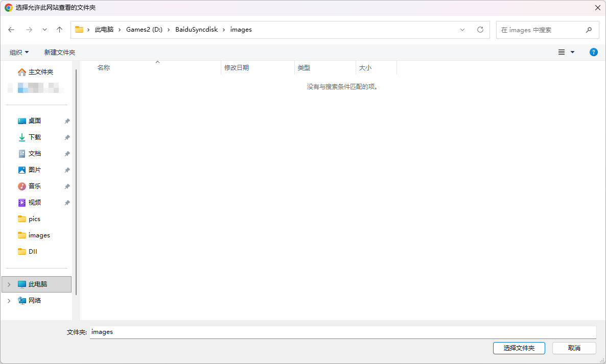Click the search magnifier icon
Screen dimensions: 606x364
(x=589, y=30)
